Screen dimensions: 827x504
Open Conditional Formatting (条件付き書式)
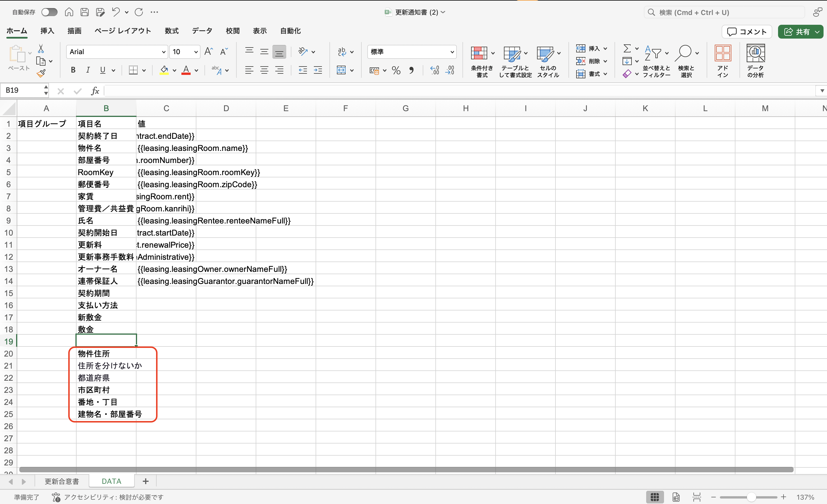482,62
